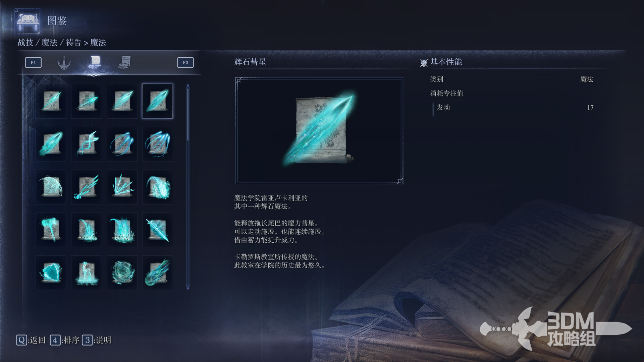This screenshot has height=362, width=644.
Task: Select the comet fireball spell icon in bottom row
Action: tap(157, 273)
